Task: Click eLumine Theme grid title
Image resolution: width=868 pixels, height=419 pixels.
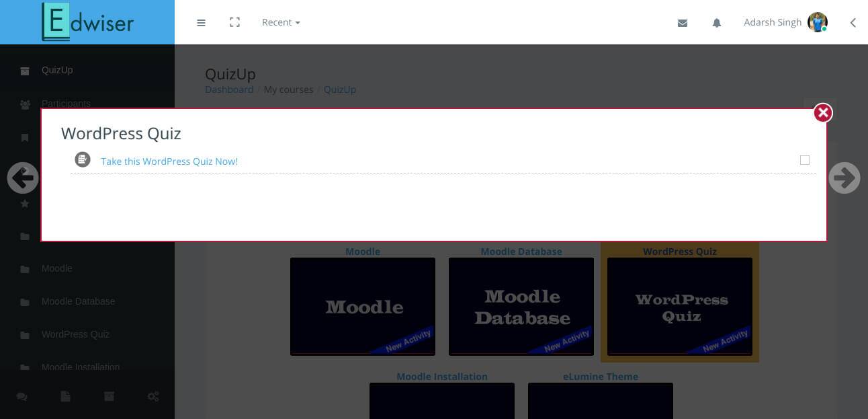Action: pyautogui.click(x=601, y=377)
